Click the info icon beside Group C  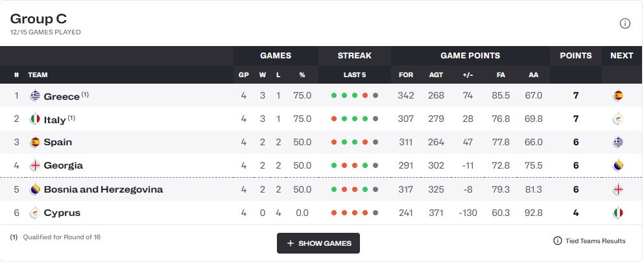coord(625,23)
